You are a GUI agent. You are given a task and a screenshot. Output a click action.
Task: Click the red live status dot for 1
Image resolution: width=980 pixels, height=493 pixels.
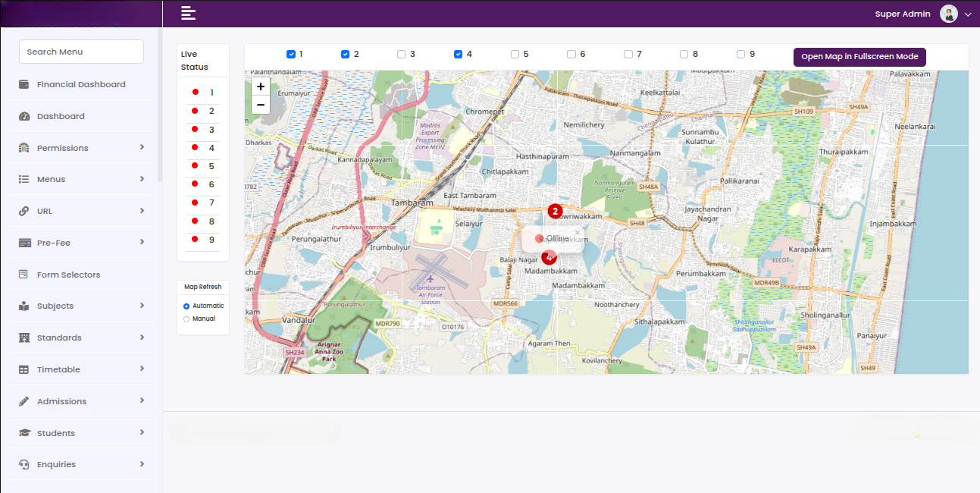[195, 92]
